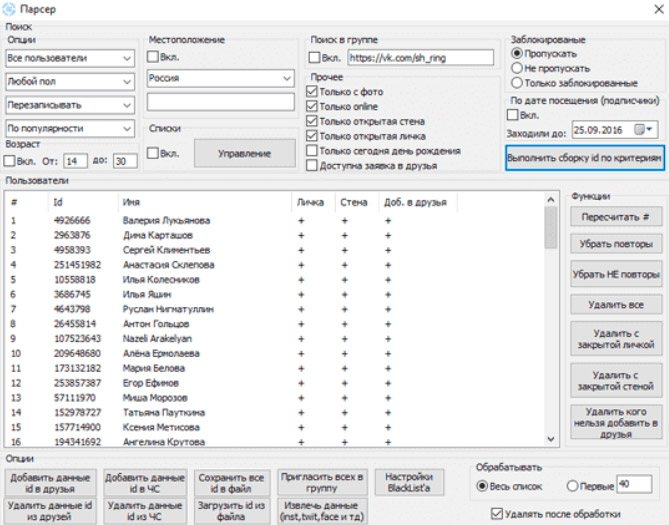Viewport: 669px width, 525px height.
Task: Toggle Удалять после обработки checkbox
Action: pos(497,513)
